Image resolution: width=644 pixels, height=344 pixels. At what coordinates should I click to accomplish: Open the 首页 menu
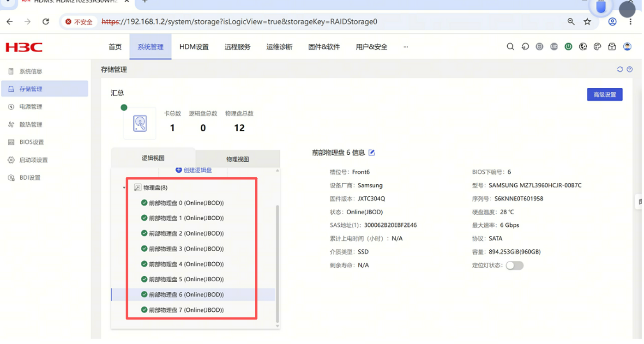115,47
